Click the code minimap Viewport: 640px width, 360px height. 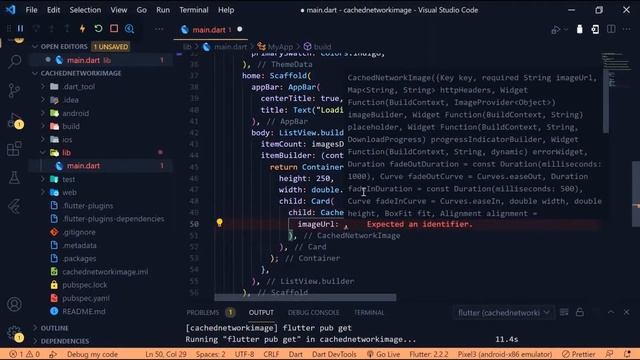coord(616,69)
